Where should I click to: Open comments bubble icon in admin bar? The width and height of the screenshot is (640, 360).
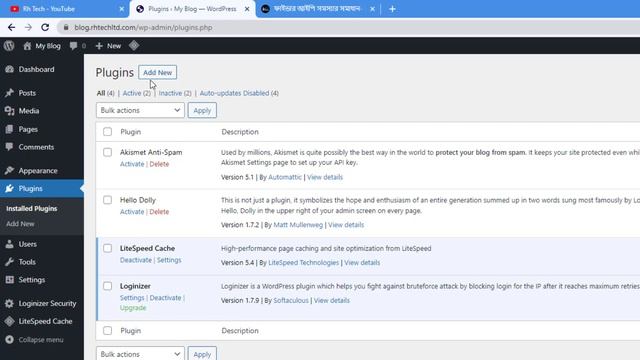click(73, 46)
